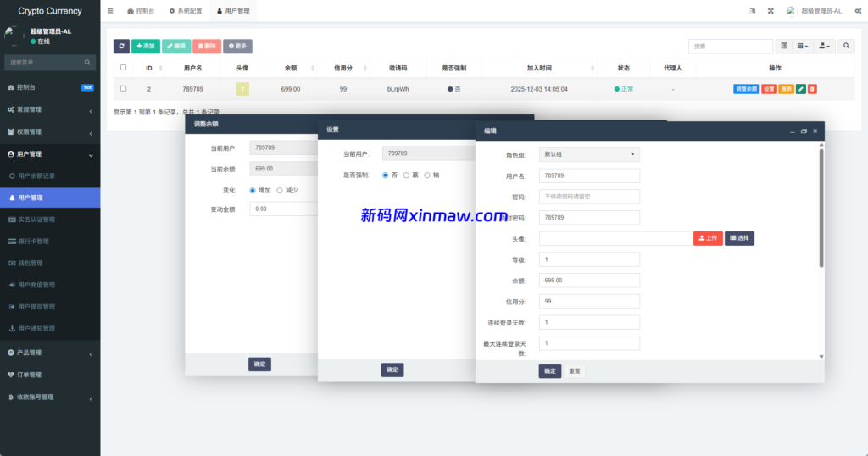Select 输 radio in 设置 dialog

pyautogui.click(x=427, y=175)
